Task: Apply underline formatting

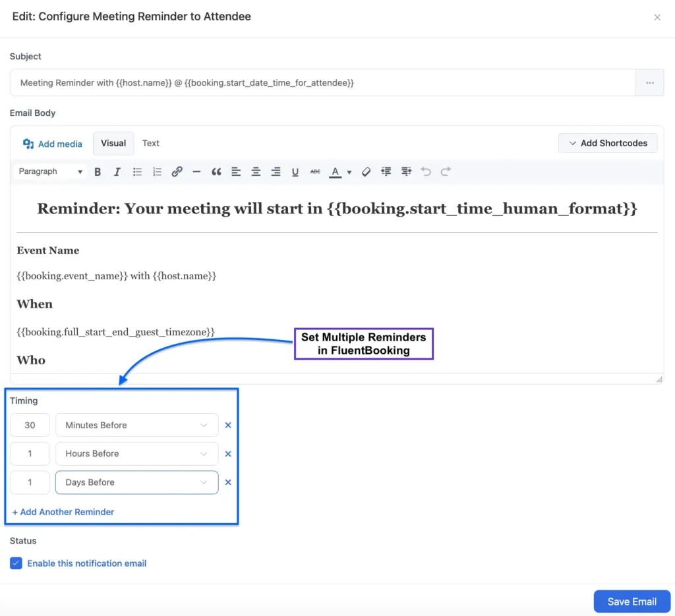Action: [x=295, y=171]
